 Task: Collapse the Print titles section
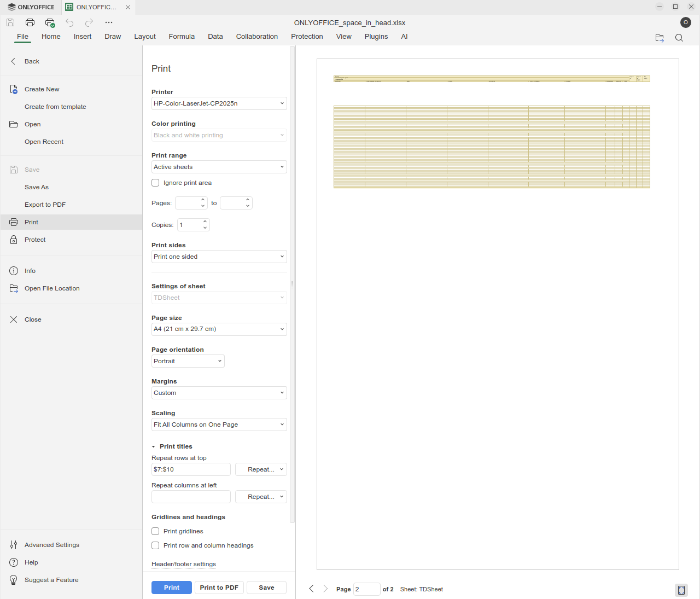(154, 446)
